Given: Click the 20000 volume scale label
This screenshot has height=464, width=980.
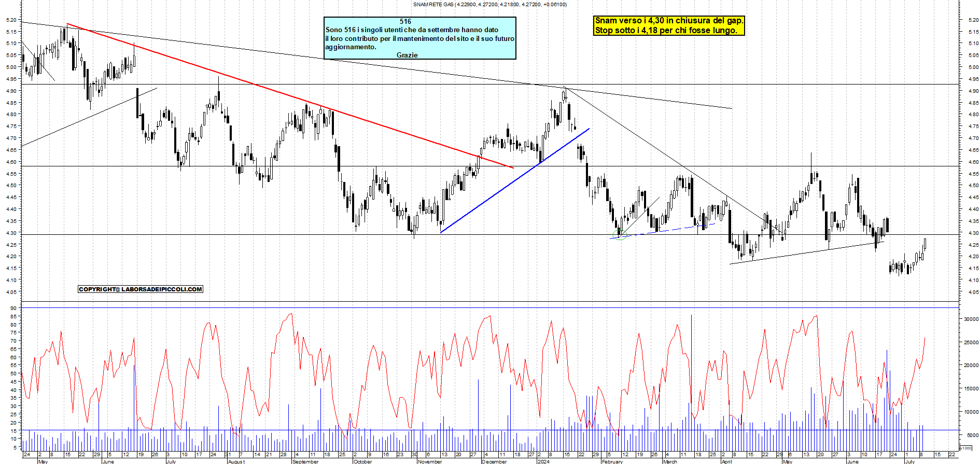Looking at the screenshot, I should (971, 365).
